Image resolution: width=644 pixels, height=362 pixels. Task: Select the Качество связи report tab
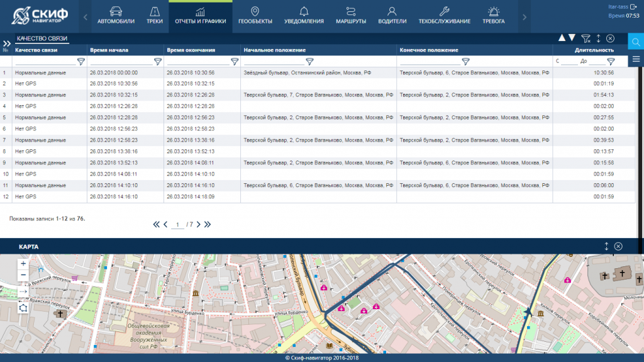42,38
